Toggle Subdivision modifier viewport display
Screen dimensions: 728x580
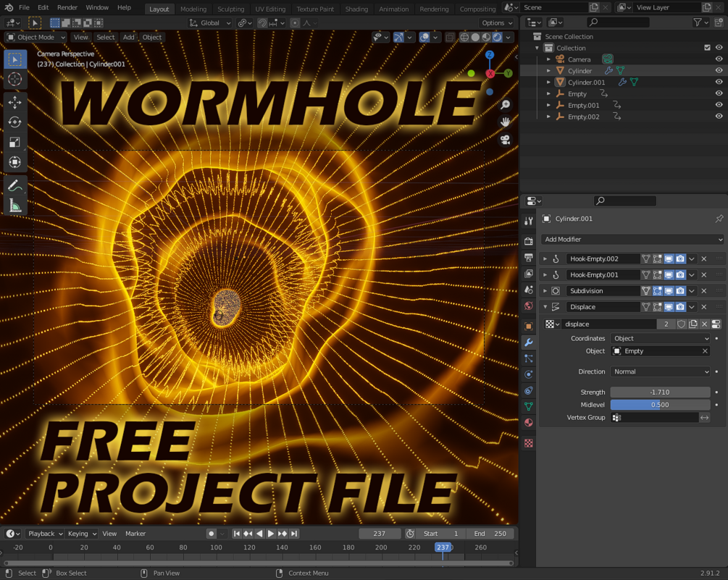pos(669,291)
